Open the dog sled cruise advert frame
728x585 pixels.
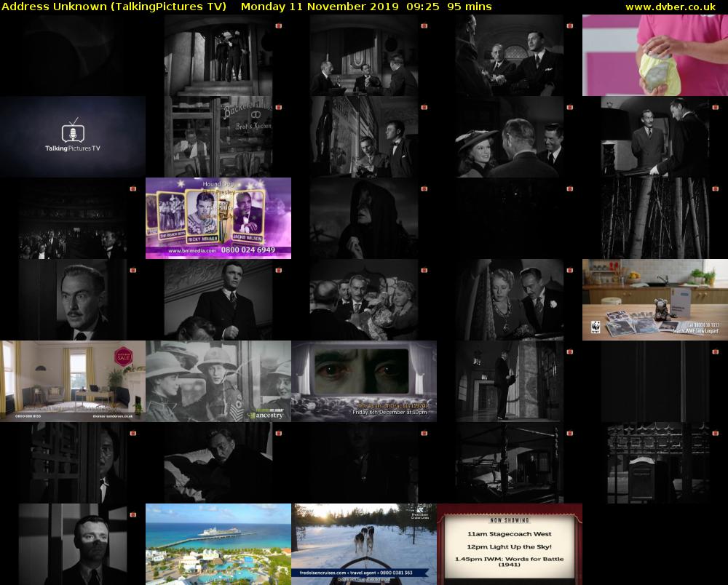364,544
